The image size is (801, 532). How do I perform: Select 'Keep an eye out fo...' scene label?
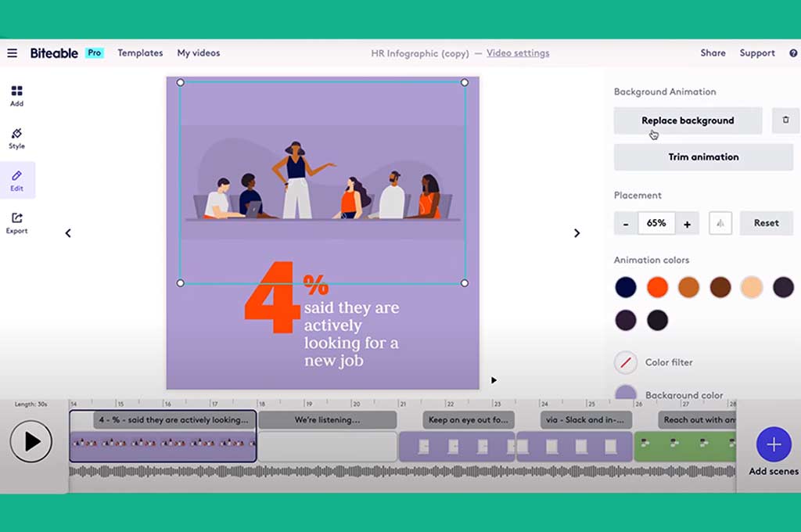pyautogui.click(x=469, y=420)
